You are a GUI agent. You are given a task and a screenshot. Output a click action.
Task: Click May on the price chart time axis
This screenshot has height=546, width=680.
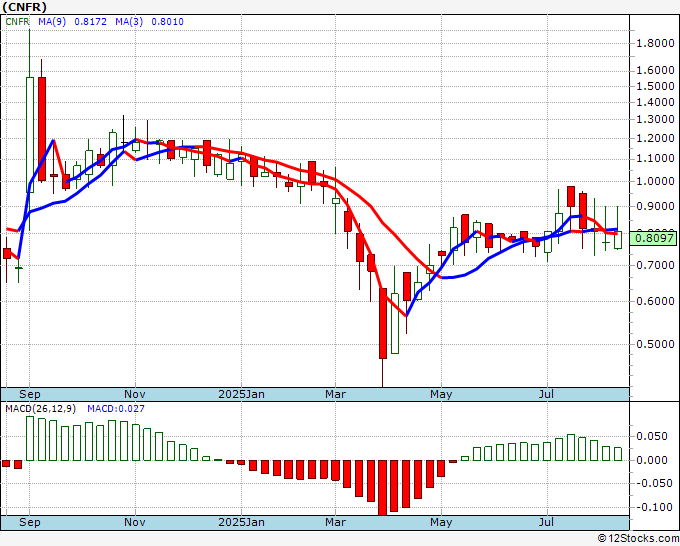pyautogui.click(x=441, y=394)
